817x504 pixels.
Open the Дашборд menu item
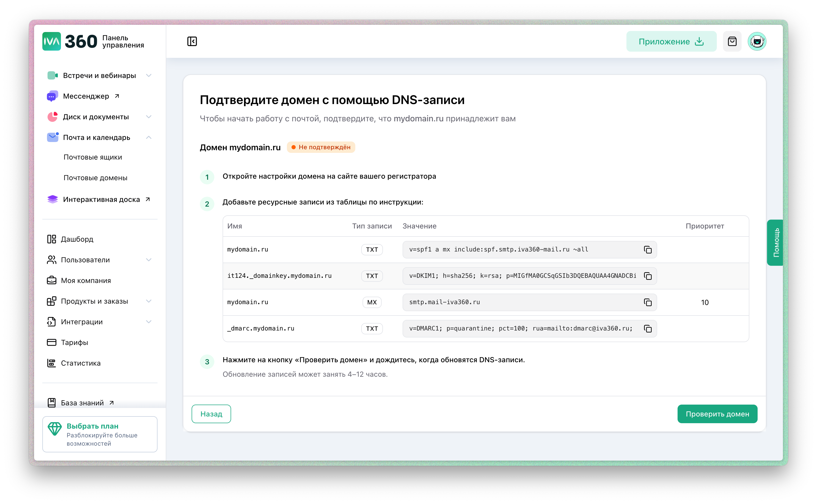click(x=77, y=239)
